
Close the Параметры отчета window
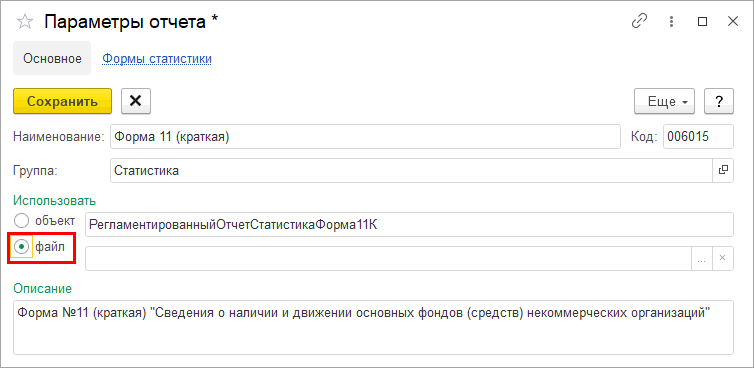point(733,22)
